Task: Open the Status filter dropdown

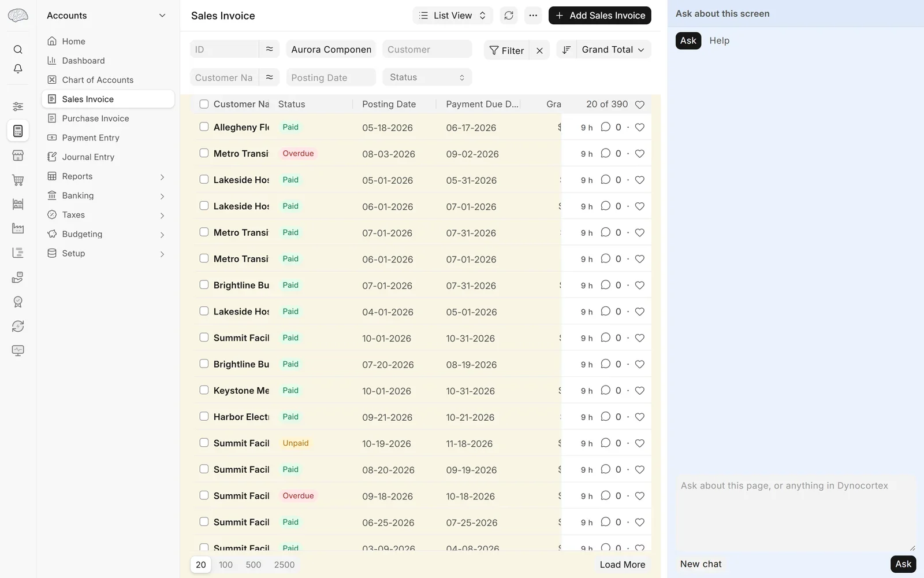Action: point(427,77)
